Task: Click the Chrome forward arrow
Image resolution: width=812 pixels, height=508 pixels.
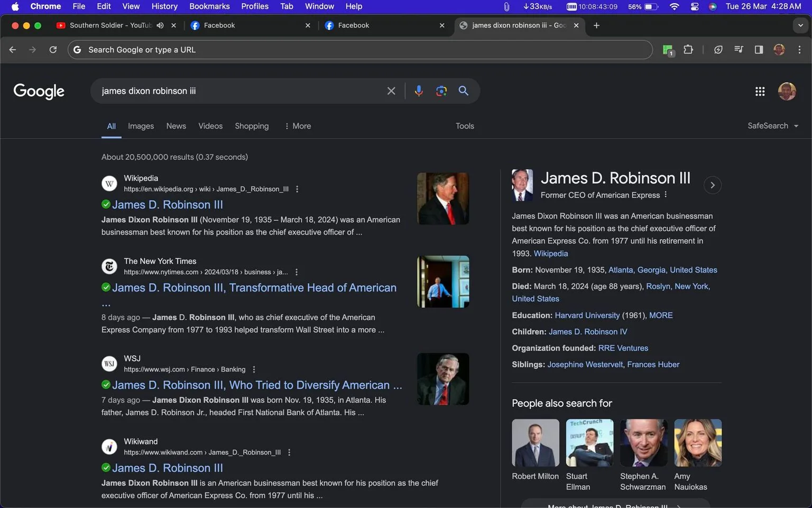Action: click(x=33, y=50)
